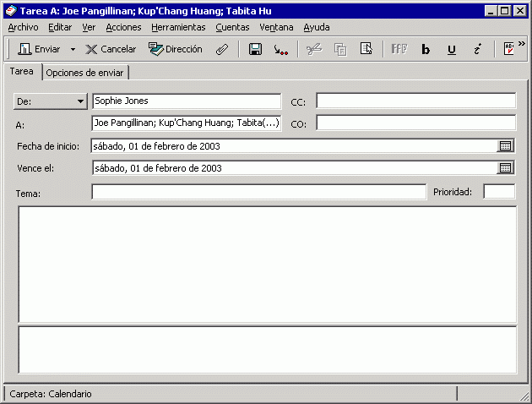Viewport: 532px width, 404px height.
Task: Open the Dirección address book
Action: click(x=176, y=49)
